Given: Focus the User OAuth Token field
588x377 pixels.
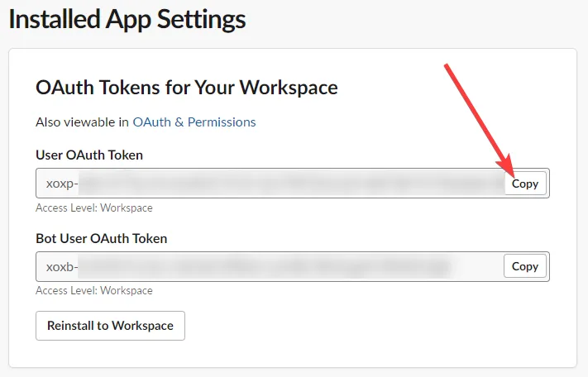Looking at the screenshot, I should click(x=273, y=184).
